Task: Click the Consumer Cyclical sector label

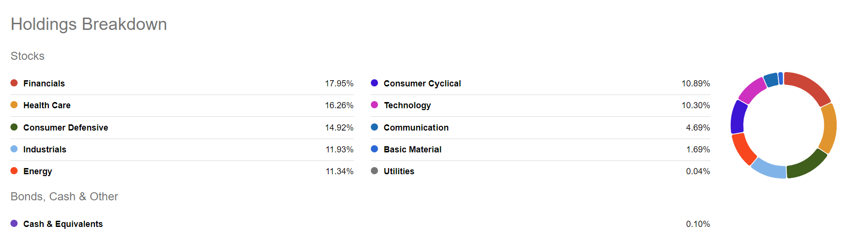Action: coord(422,84)
